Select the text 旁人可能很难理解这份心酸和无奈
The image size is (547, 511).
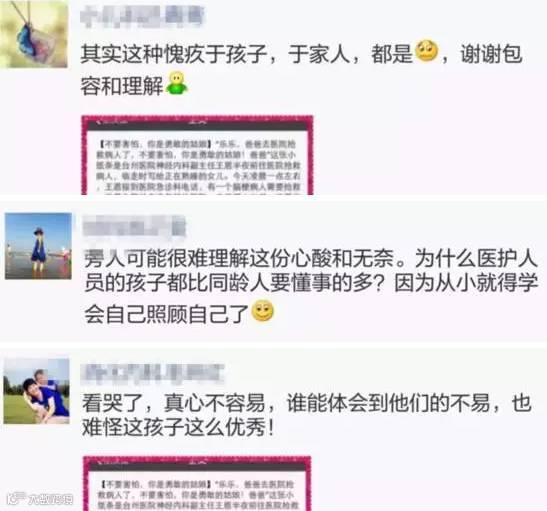239,259
